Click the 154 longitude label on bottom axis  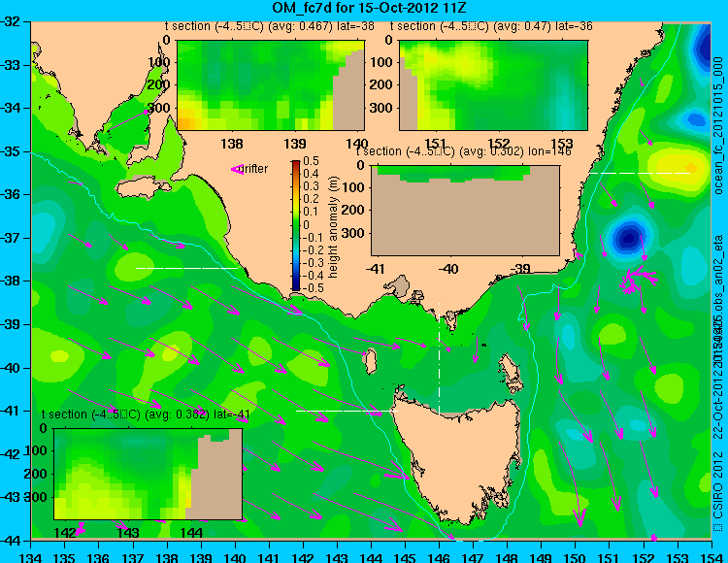click(711, 557)
